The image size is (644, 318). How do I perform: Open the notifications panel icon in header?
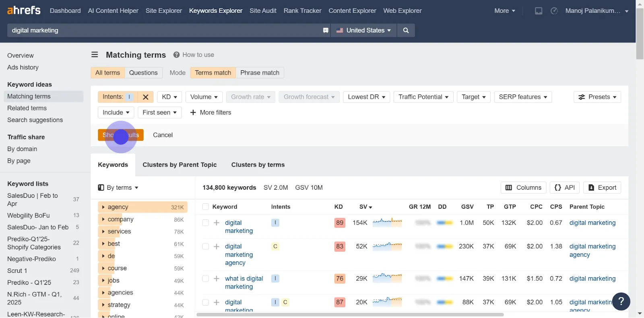(x=538, y=11)
